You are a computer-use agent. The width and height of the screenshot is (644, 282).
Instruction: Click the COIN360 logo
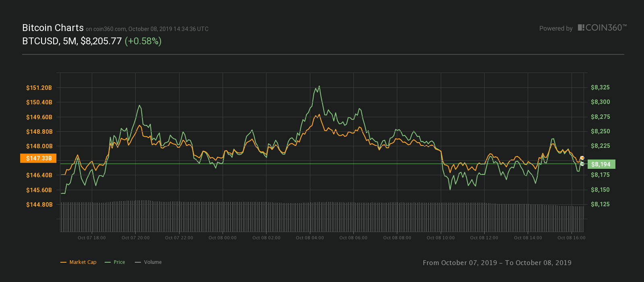point(602,28)
